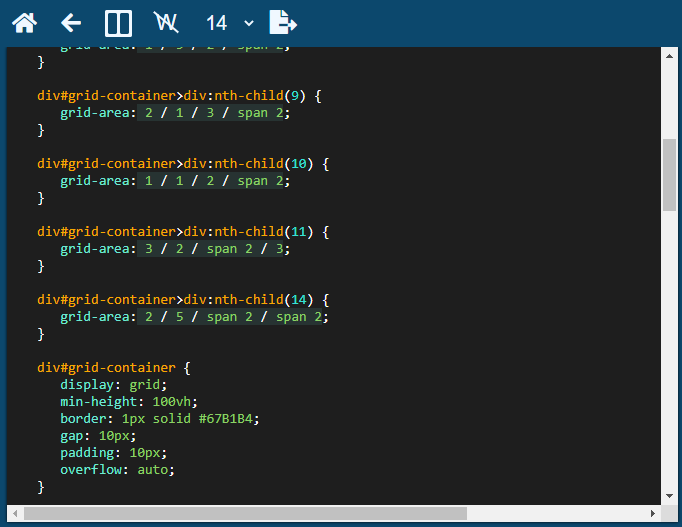
Task: Click the selector line with nth-child(11)
Action: click(183, 232)
